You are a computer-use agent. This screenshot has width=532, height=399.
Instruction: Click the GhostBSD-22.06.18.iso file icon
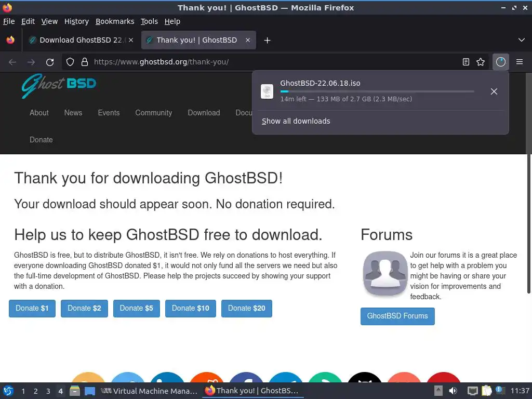click(x=267, y=91)
